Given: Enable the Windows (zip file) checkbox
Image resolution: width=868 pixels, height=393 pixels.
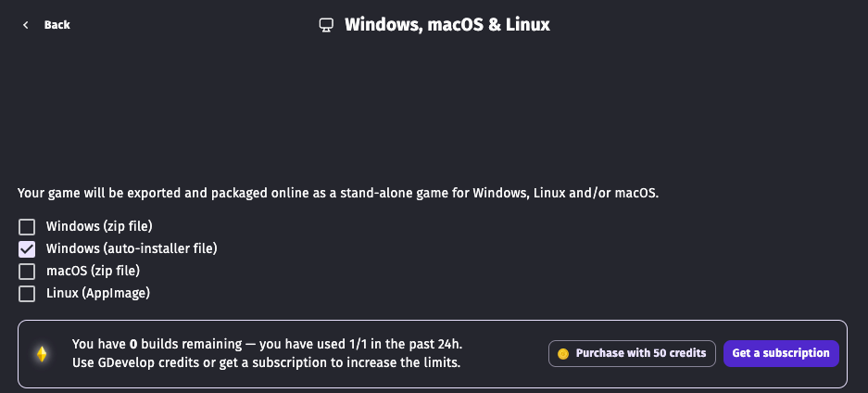Looking at the screenshot, I should 27,226.
